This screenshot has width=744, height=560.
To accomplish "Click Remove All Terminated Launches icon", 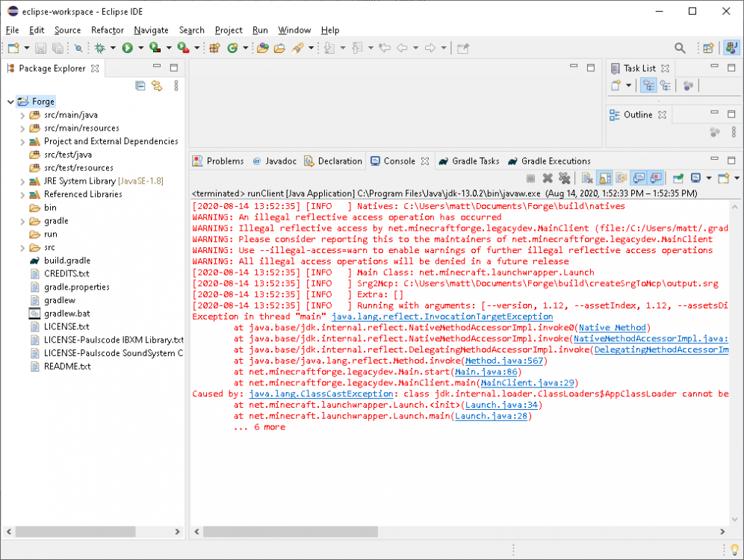I will click(x=565, y=178).
